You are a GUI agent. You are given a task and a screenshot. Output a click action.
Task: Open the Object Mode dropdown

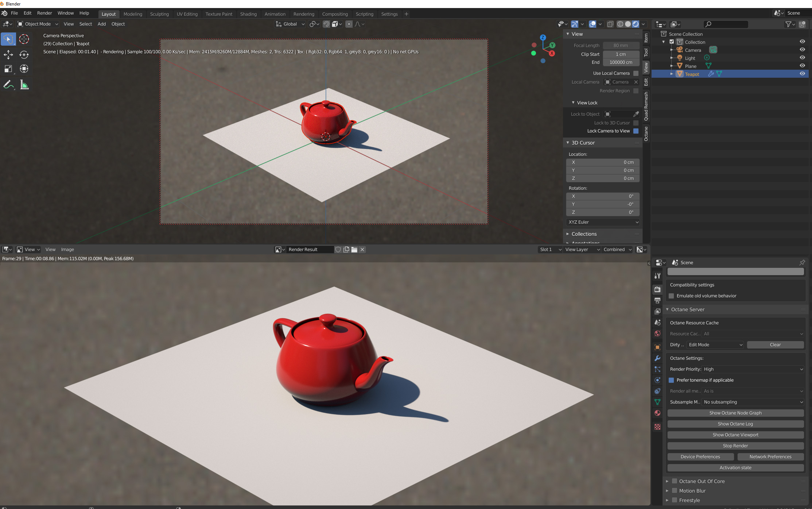coord(38,24)
